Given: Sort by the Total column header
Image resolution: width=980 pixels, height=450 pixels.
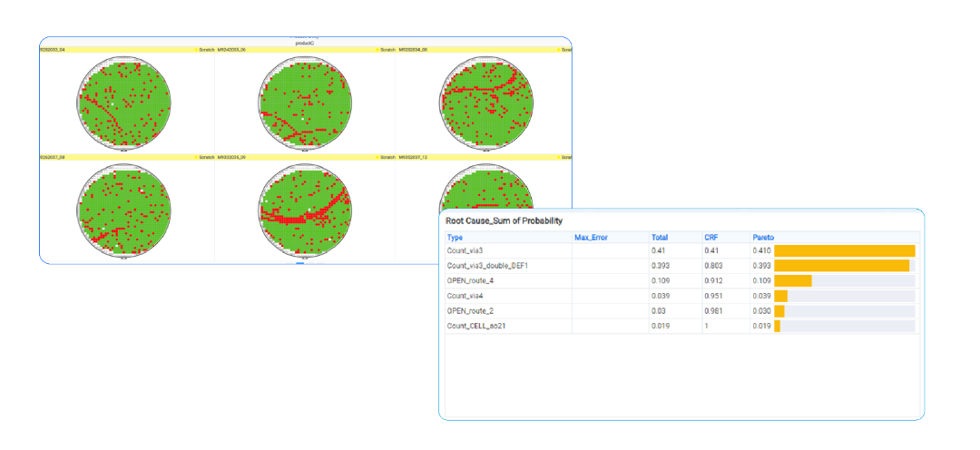Looking at the screenshot, I should coord(660,238).
